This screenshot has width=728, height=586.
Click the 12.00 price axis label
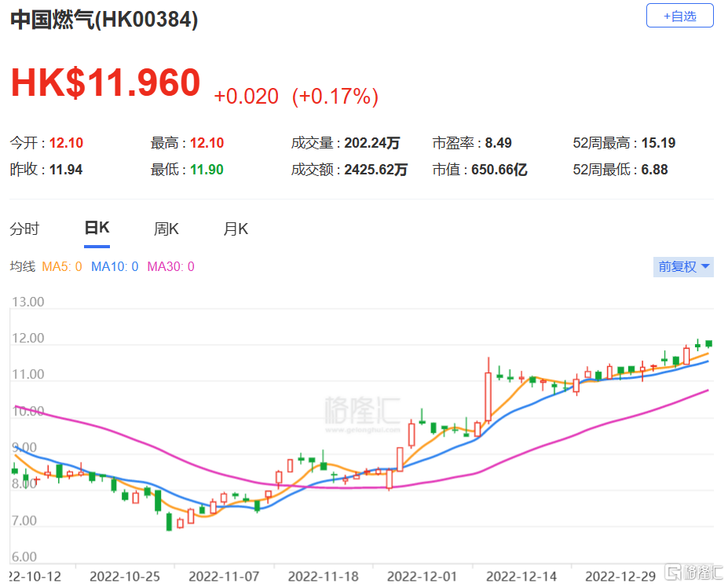[x=27, y=338]
